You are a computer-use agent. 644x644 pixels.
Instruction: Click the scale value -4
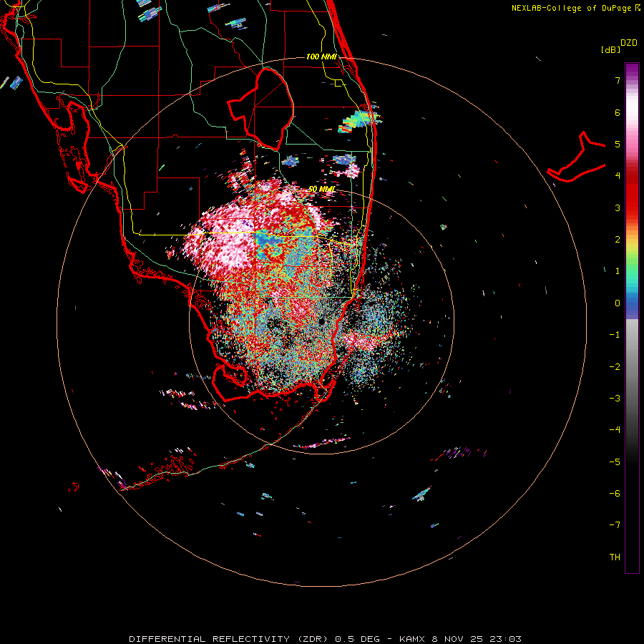click(x=615, y=430)
